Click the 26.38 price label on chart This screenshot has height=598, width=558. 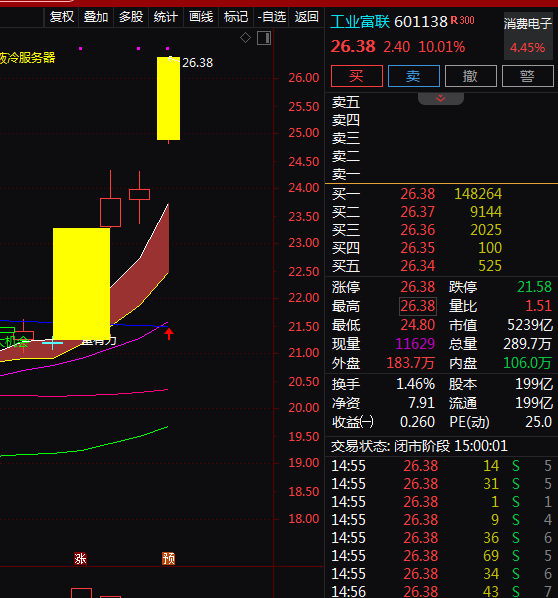pyautogui.click(x=197, y=63)
